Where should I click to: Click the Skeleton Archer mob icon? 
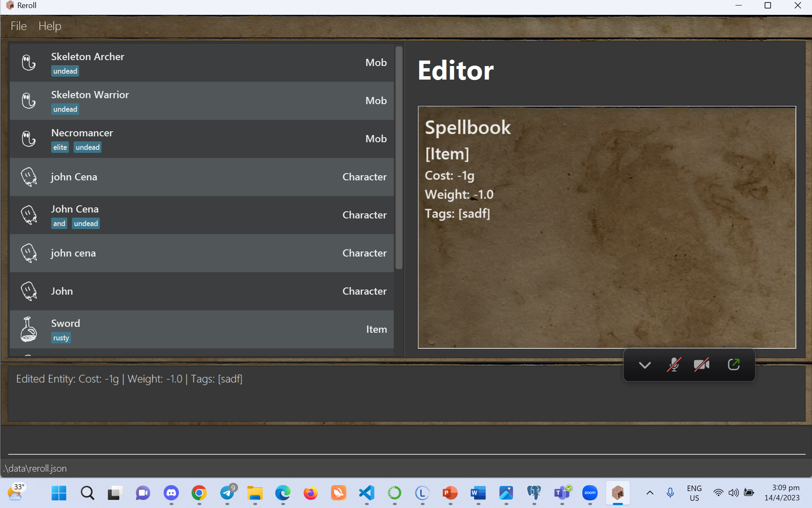pos(29,63)
